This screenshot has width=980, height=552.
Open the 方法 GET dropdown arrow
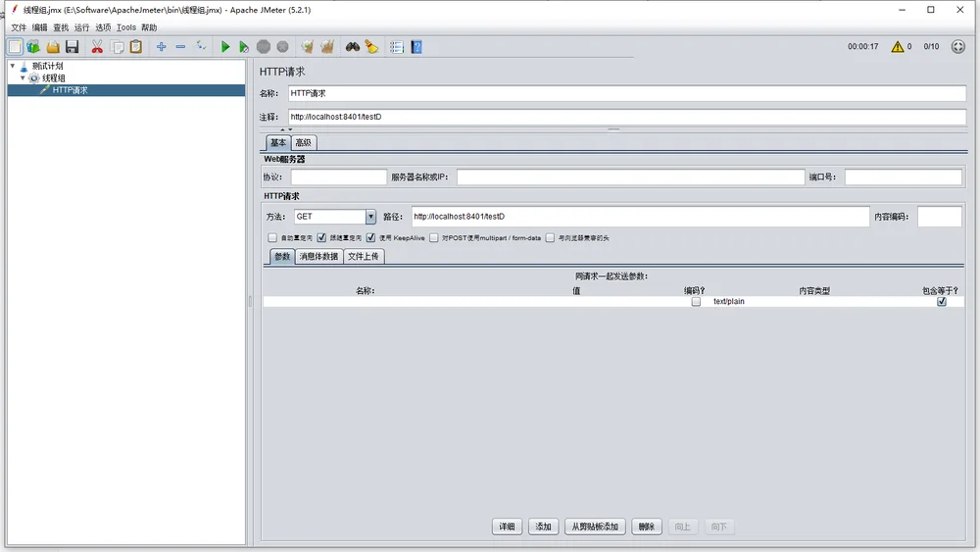point(370,217)
